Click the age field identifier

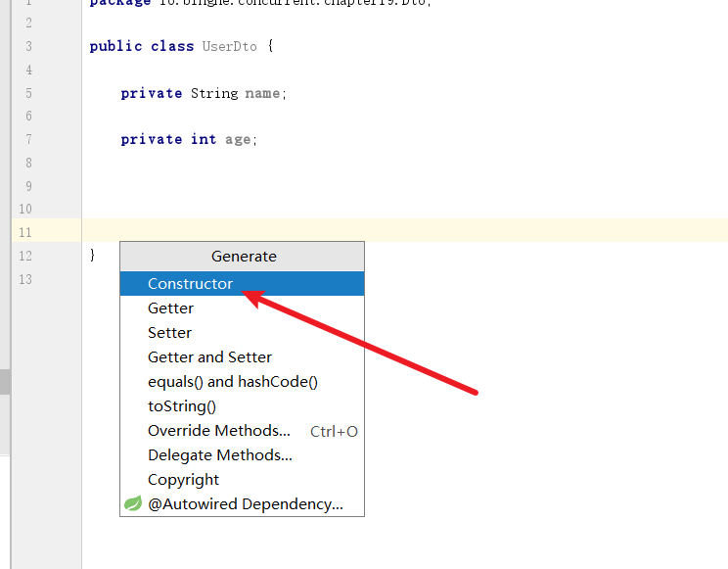pos(238,139)
